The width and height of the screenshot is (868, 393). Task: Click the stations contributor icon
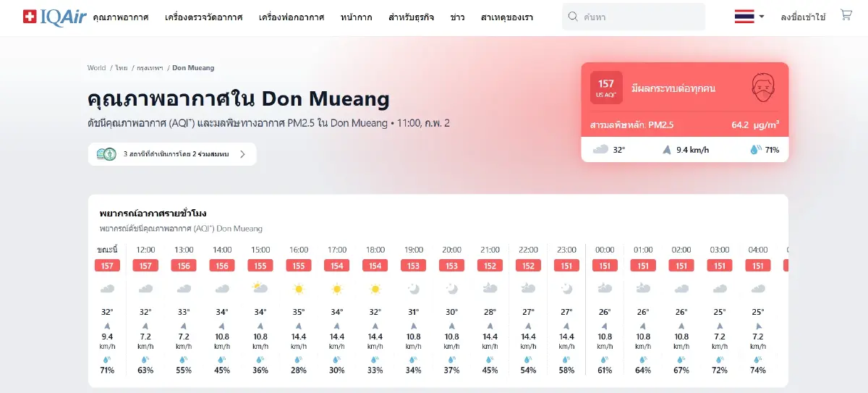(106, 153)
